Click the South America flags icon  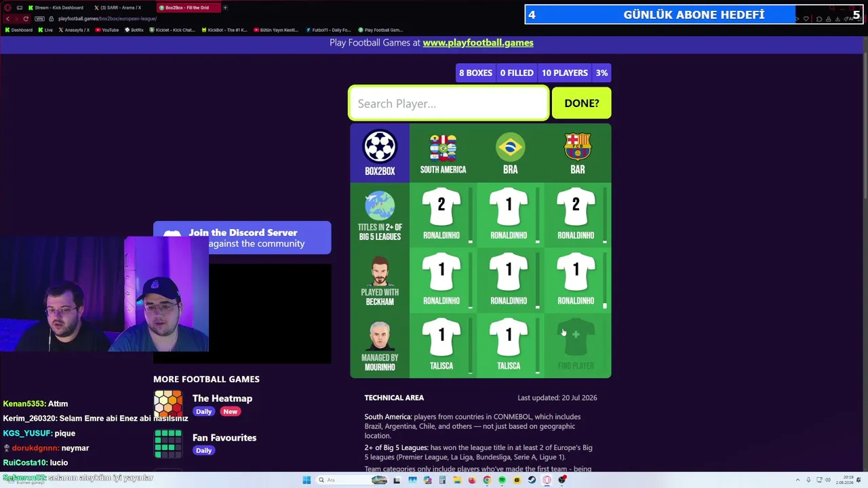[x=443, y=148]
